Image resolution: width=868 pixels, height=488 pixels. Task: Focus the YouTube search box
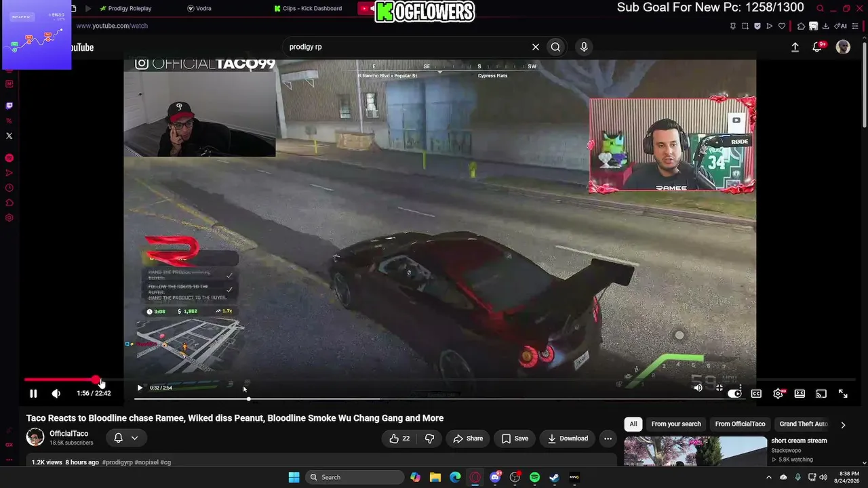tap(407, 47)
